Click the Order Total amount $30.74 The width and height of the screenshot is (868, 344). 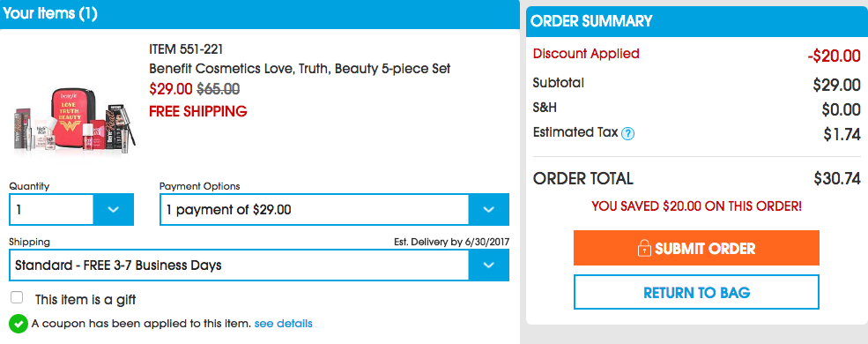click(x=837, y=178)
